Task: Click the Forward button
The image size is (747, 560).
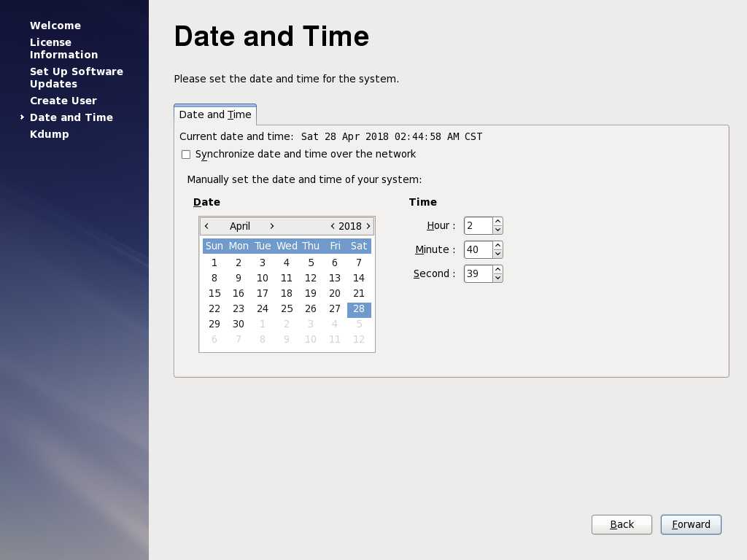Action: (691, 524)
